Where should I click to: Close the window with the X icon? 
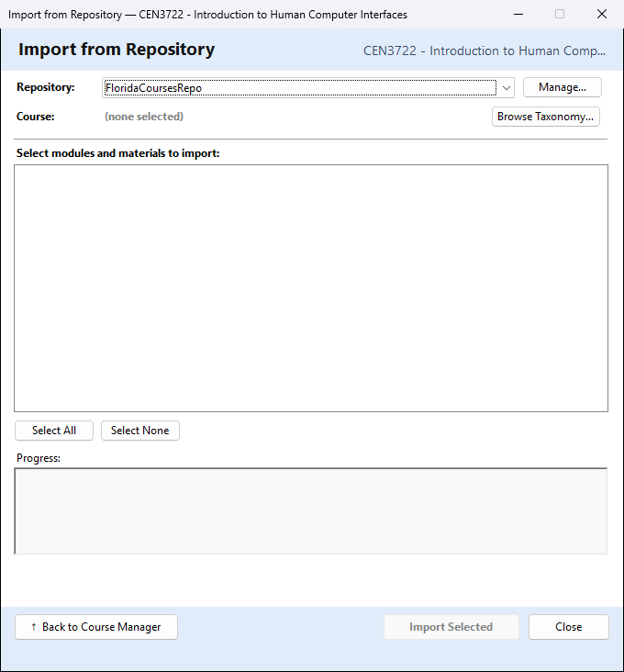tap(602, 14)
